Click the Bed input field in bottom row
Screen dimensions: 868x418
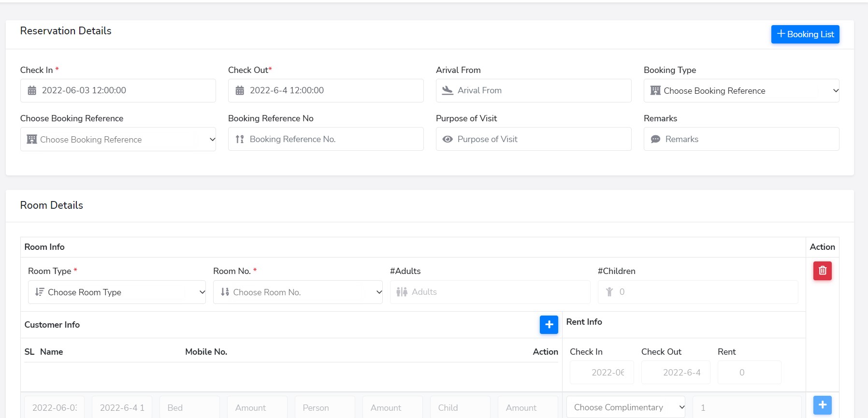pos(189,407)
